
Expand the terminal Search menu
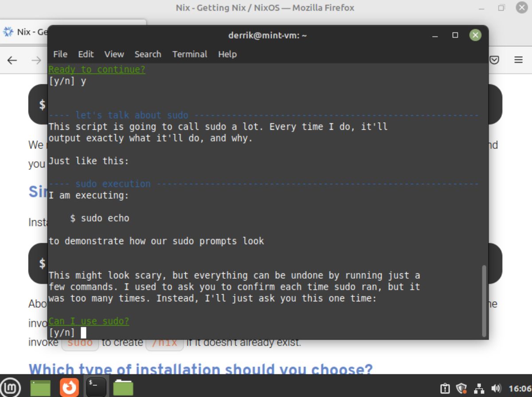point(148,54)
